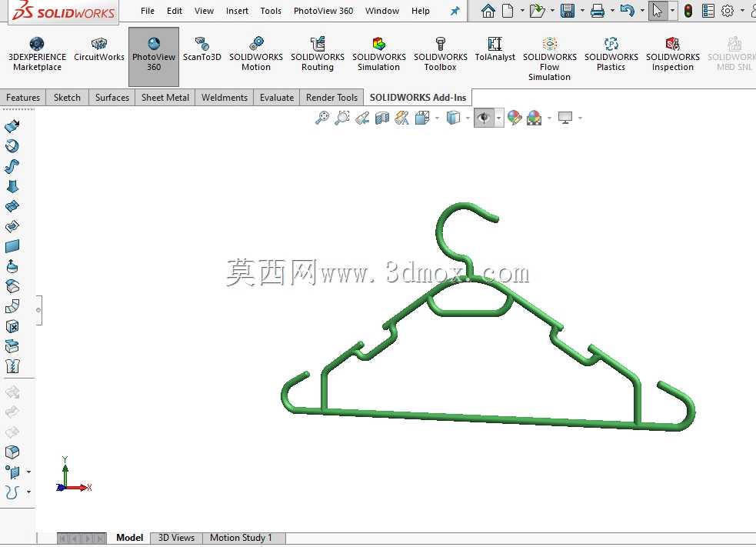Open the File menu
Viewport: 756px width, 547px height.
click(x=148, y=11)
